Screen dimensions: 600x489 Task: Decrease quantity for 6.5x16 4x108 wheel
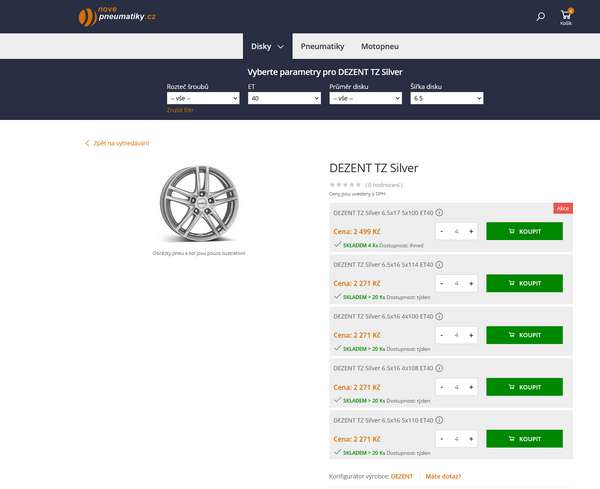(x=442, y=387)
